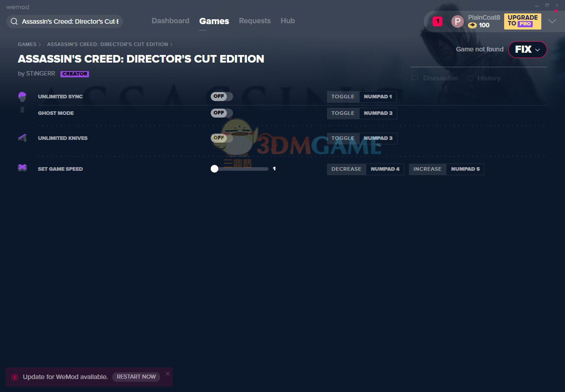This screenshot has width=565, height=392.
Task: Switch to the Dashboard tab
Action: [170, 21]
